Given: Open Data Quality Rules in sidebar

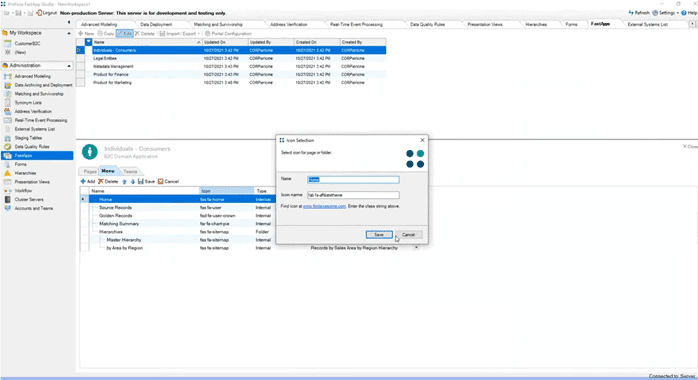Looking at the screenshot, I should pyautogui.click(x=32, y=146).
